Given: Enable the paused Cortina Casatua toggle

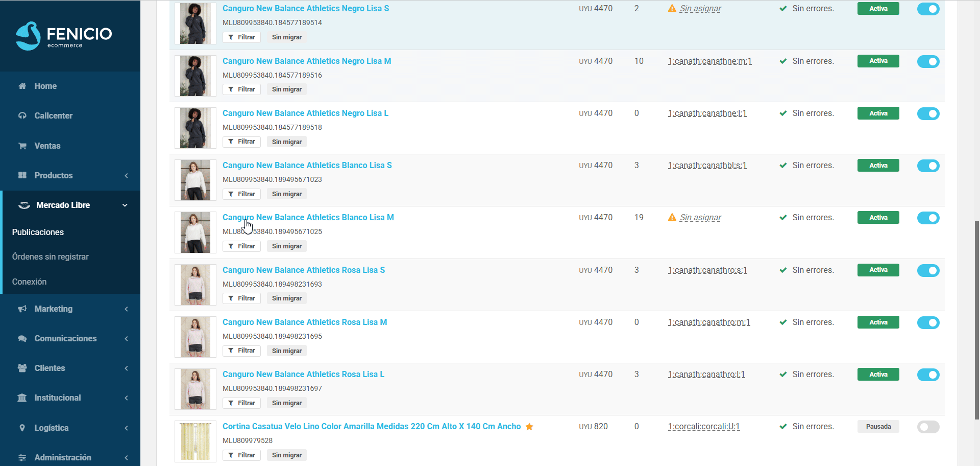Looking at the screenshot, I should click(928, 427).
